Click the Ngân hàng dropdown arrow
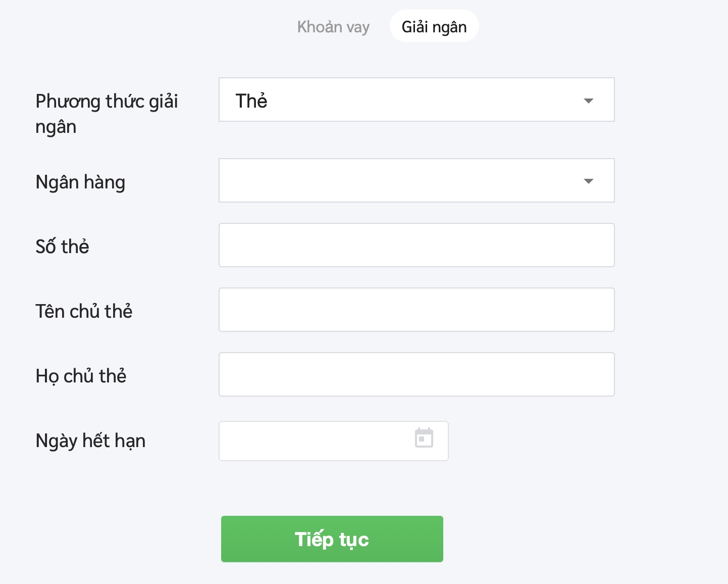 pyautogui.click(x=588, y=181)
